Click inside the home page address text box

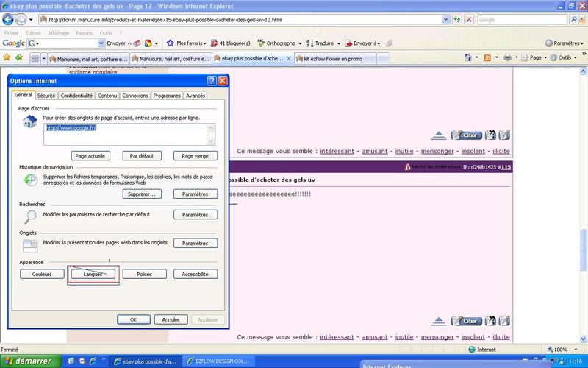[129, 134]
